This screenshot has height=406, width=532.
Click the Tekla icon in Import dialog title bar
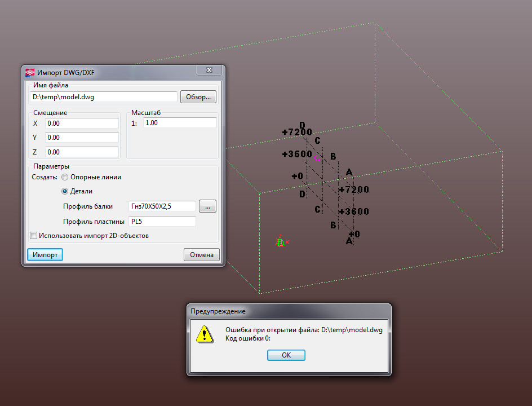click(x=30, y=72)
